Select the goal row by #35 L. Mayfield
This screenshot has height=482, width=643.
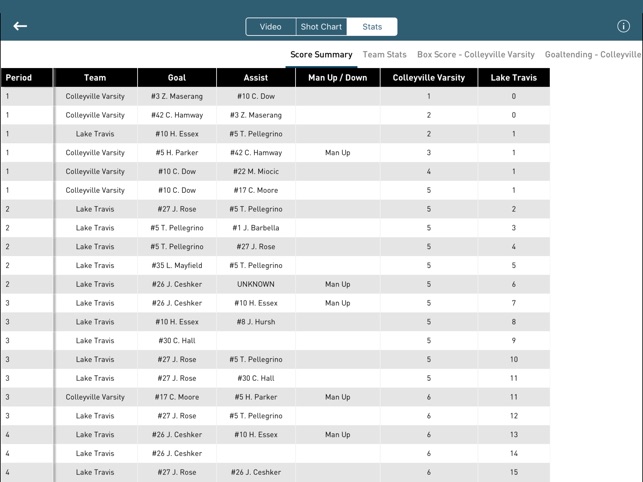[x=177, y=266]
